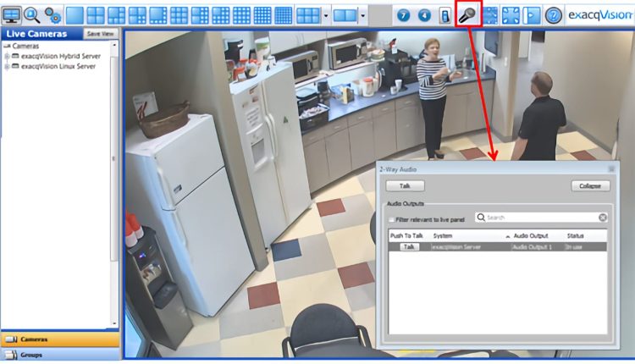Select exacqVision Linux Server in the tree
This screenshot has width=635, height=364.
58,66
